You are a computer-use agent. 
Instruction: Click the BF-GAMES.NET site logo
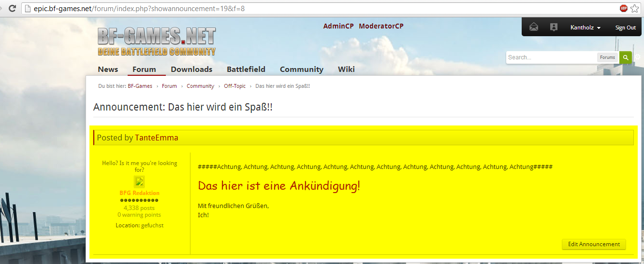click(x=156, y=41)
